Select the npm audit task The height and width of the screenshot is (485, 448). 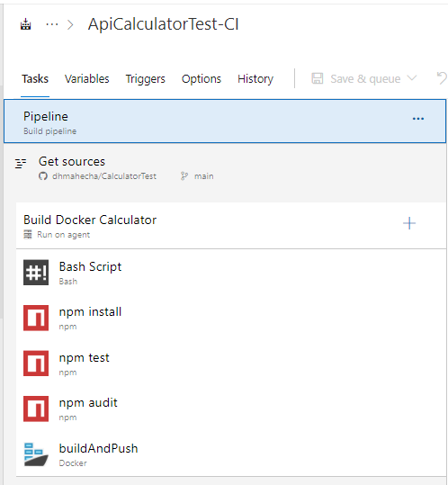pos(231,409)
